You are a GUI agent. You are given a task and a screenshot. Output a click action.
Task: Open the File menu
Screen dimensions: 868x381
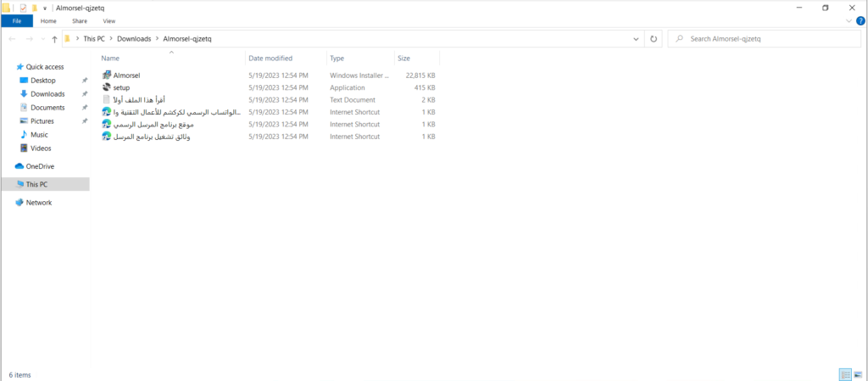[x=17, y=21]
